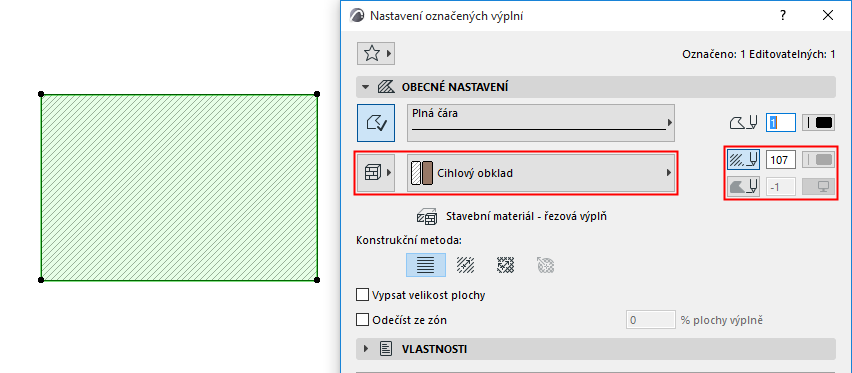Click the OBECNÉ NASTAVENÍ hatch icon

[385, 87]
